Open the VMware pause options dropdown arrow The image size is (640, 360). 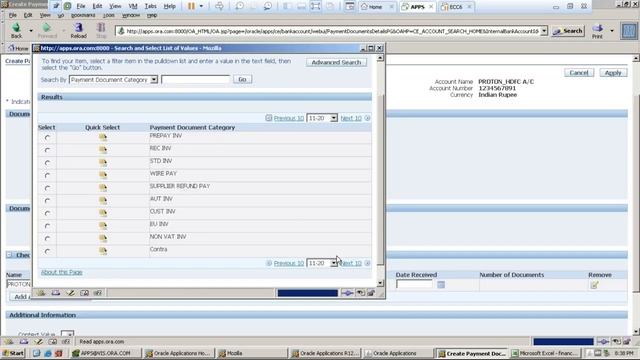201,6
